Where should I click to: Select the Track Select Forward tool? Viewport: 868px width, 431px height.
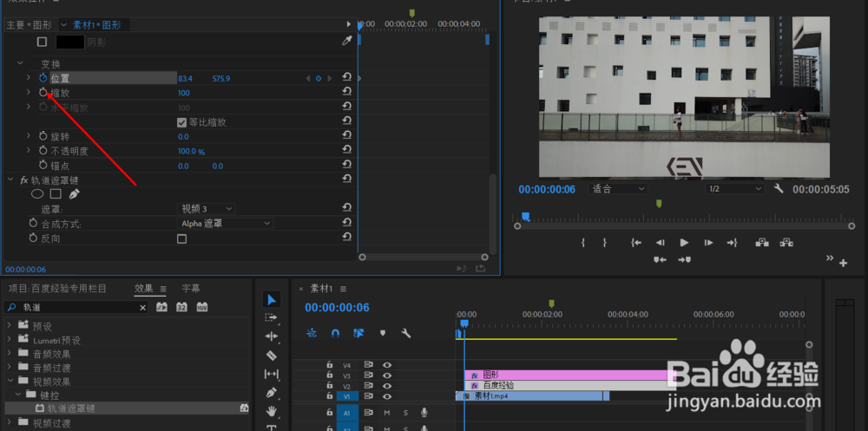271,317
